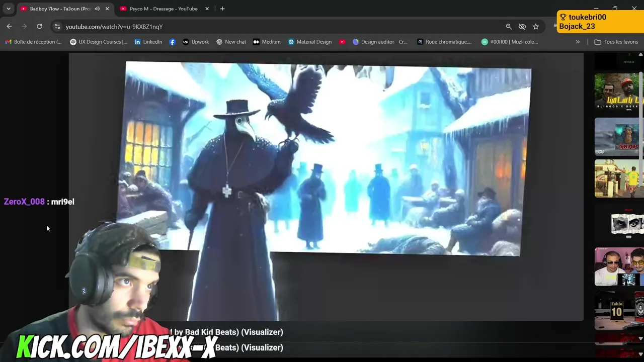This screenshot has width=644, height=362.
Task: Go forward to next page
Action: [x=24, y=27]
